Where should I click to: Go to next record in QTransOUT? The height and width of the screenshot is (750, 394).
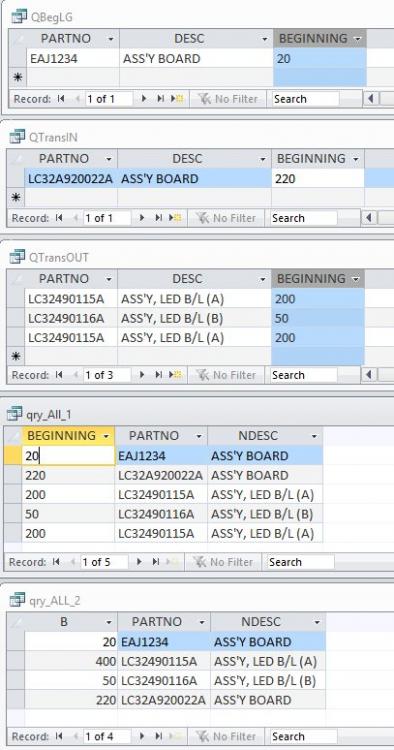click(142, 375)
